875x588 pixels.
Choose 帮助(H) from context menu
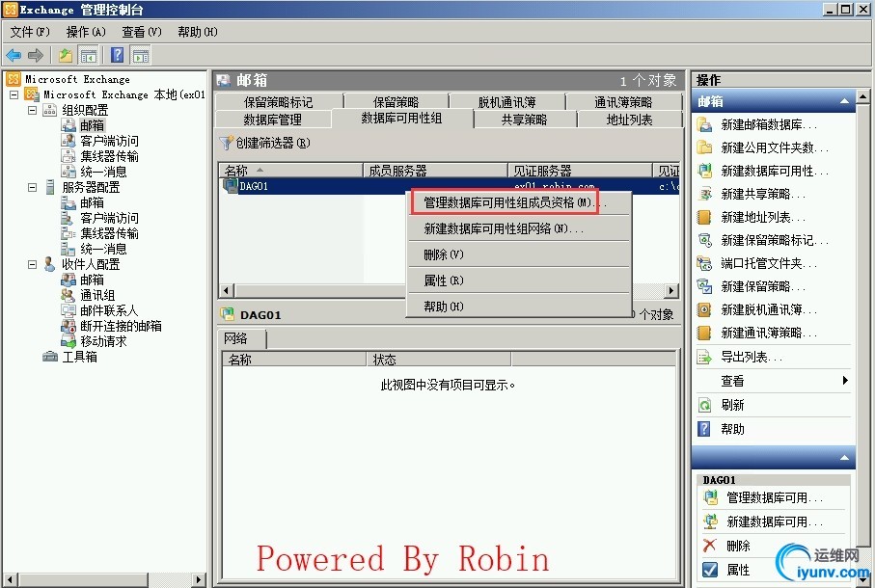click(520, 306)
